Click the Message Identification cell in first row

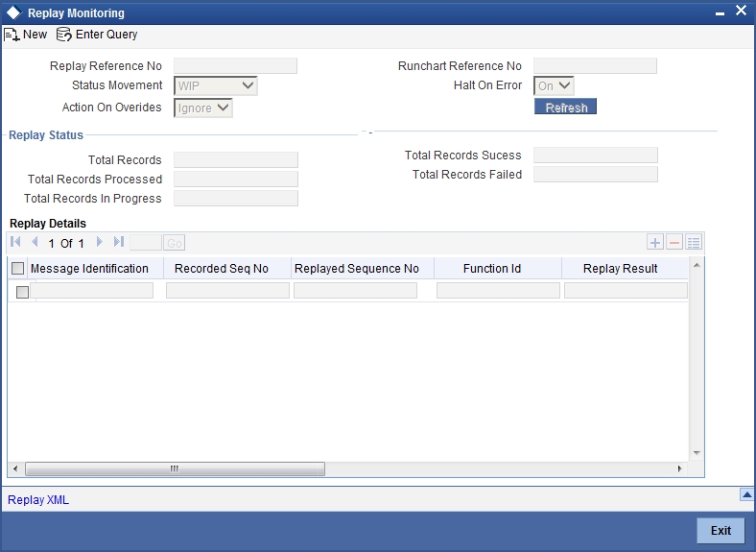point(91,291)
